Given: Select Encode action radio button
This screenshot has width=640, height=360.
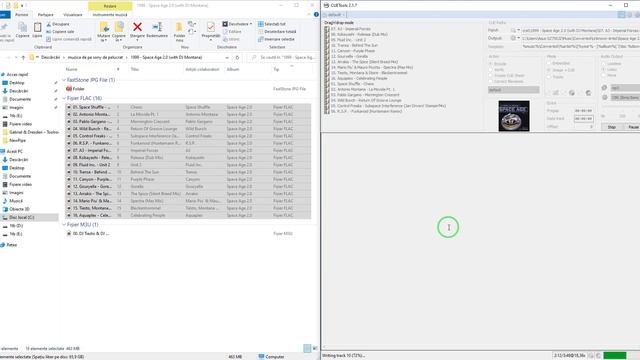Looking at the screenshot, I should 491,64.
